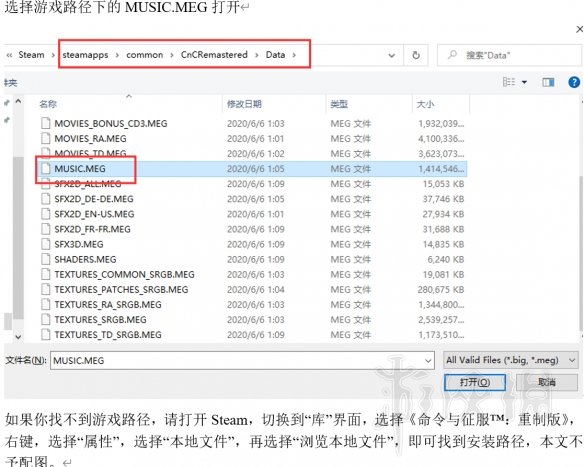Viewport: 584px width, 467px height.
Task: Click the 打开(O) open button
Action: 474,382
